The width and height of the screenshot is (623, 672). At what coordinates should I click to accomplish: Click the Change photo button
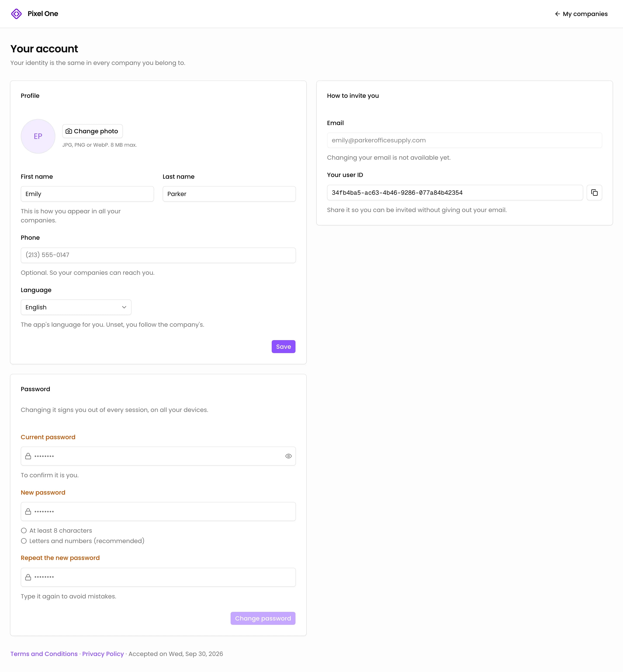point(92,131)
